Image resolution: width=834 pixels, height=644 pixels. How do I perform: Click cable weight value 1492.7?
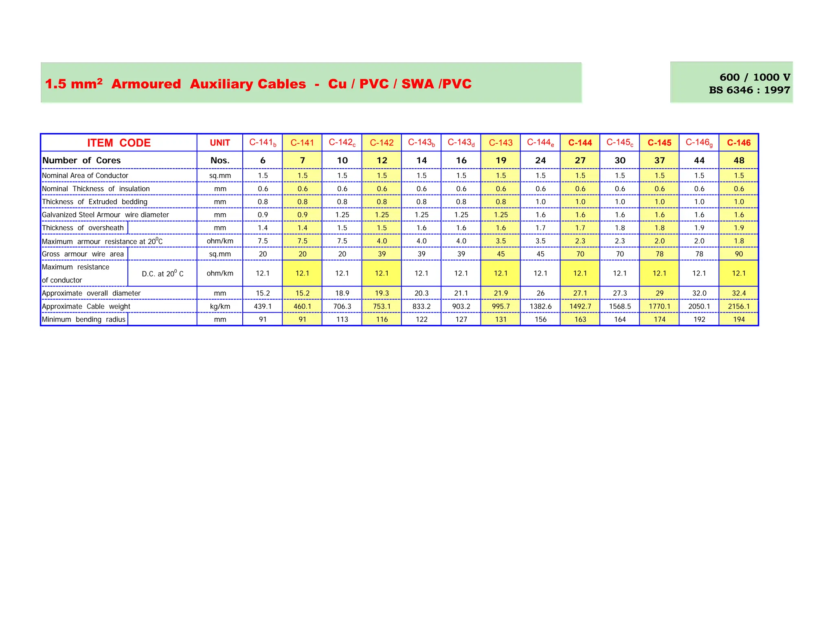pos(580,307)
